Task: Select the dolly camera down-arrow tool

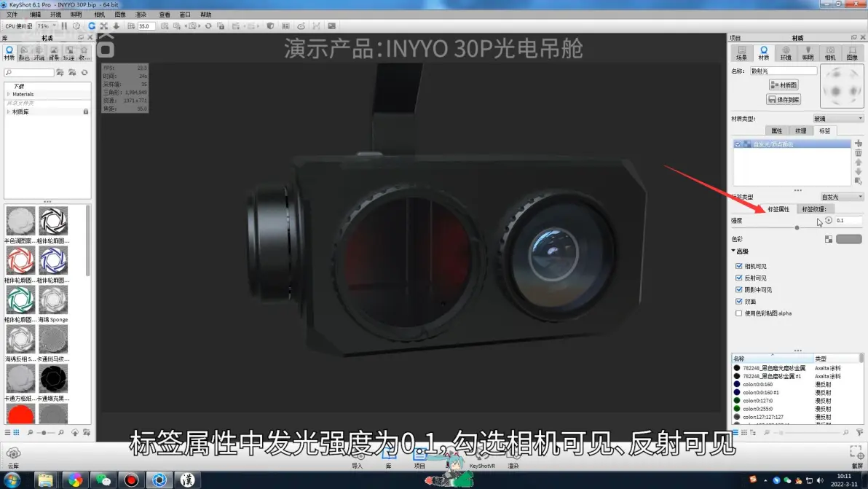Action: pyautogui.click(x=117, y=26)
